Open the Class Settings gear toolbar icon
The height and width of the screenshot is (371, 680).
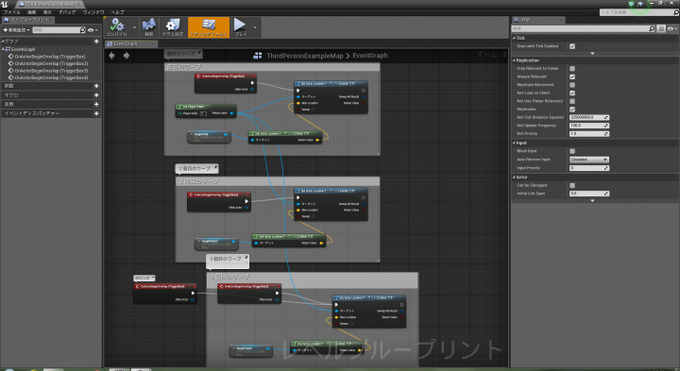173,26
